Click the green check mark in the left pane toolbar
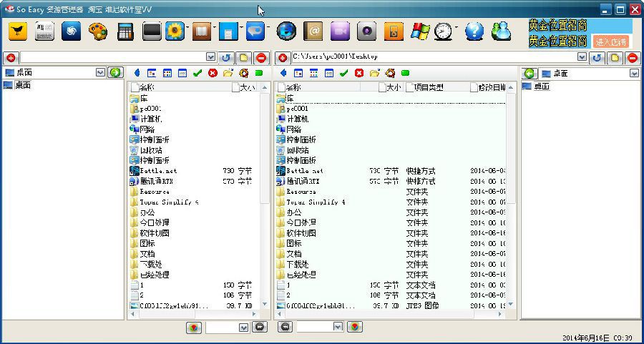 point(197,73)
